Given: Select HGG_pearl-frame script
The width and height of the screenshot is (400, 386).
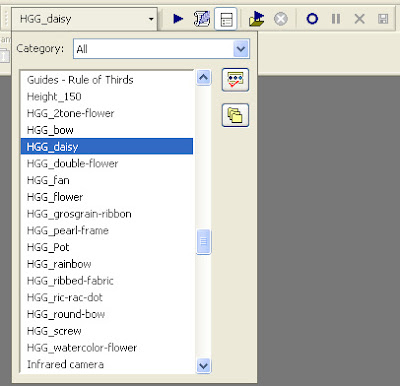Looking at the screenshot, I should pos(107,230).
